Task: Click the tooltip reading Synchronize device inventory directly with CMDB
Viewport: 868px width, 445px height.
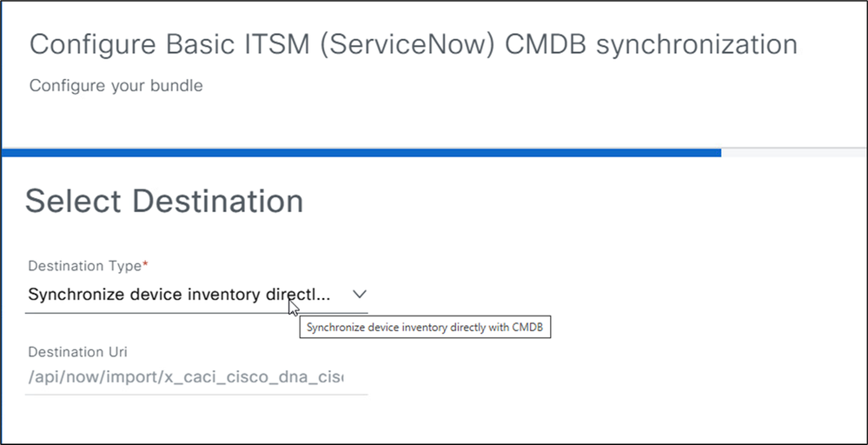Action: click(425, 328)
